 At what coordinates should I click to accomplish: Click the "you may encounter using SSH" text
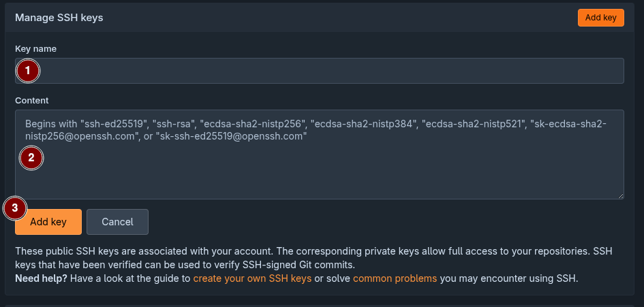pyautogui.click(x=508, y=278)
